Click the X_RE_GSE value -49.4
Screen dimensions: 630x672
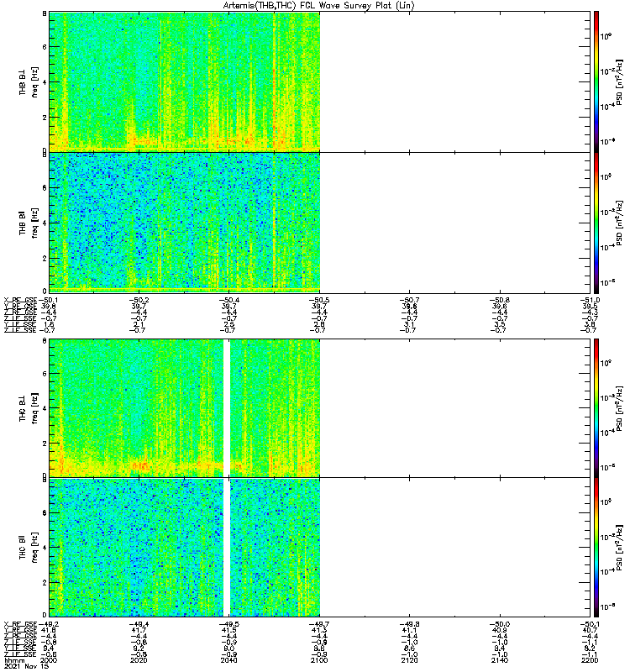coord(139,624)
